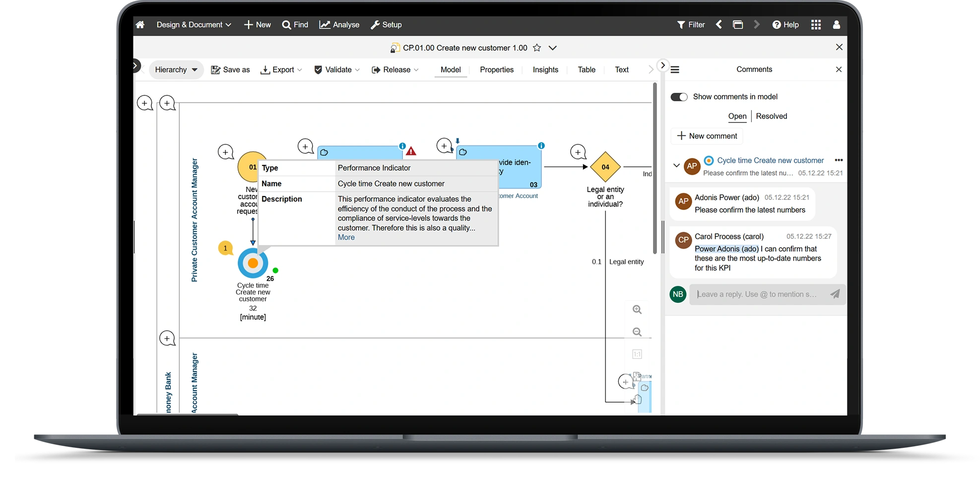Open the Export dropdown menu
Viewport: 980px width, 480px height.
[281, 70]
